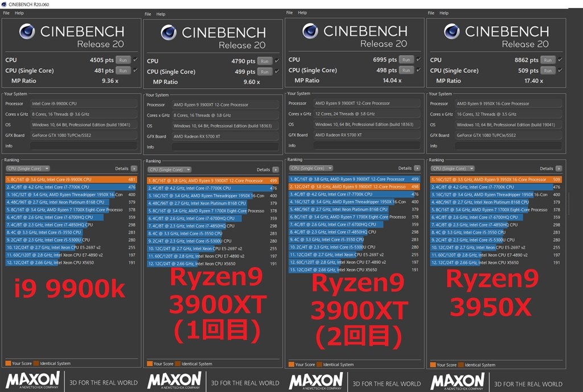Select Xeon Platinum 8168 row in first 3900XT window

213,203
